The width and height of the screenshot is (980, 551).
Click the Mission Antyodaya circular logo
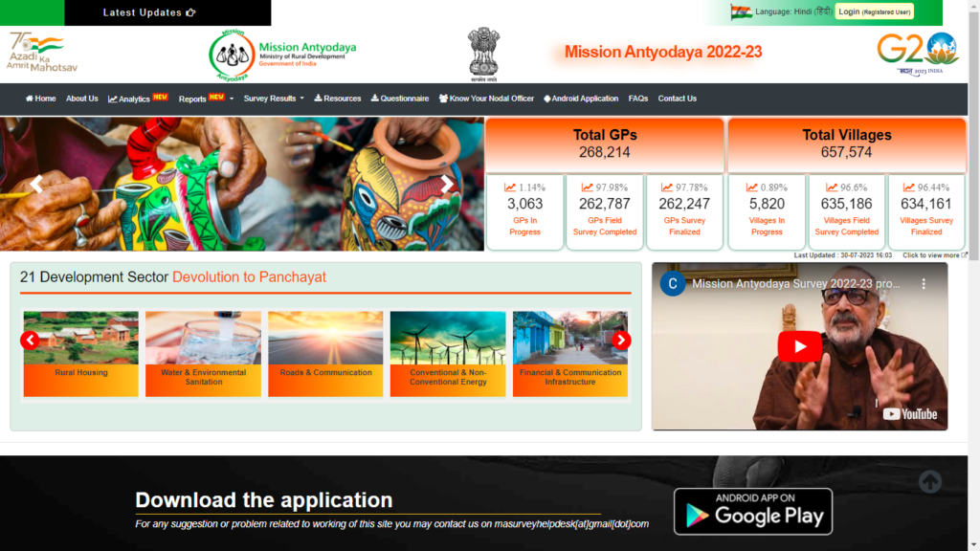(232, 55)
